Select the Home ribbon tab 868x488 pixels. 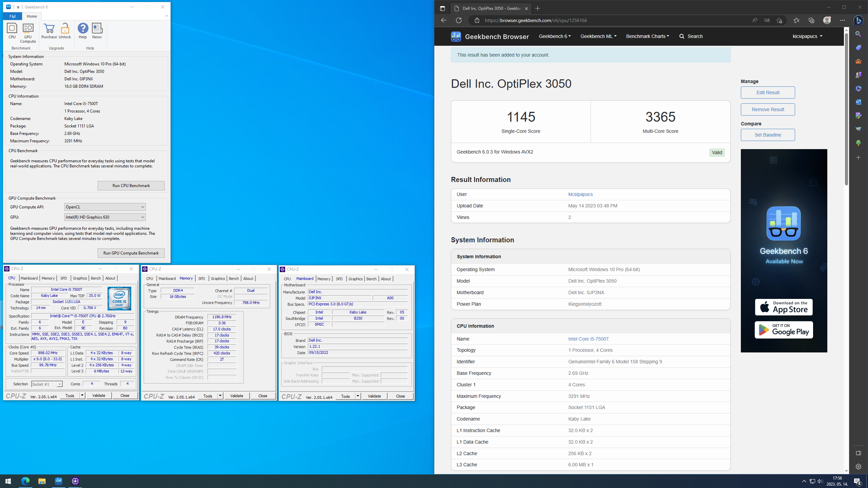coord(32,16)
